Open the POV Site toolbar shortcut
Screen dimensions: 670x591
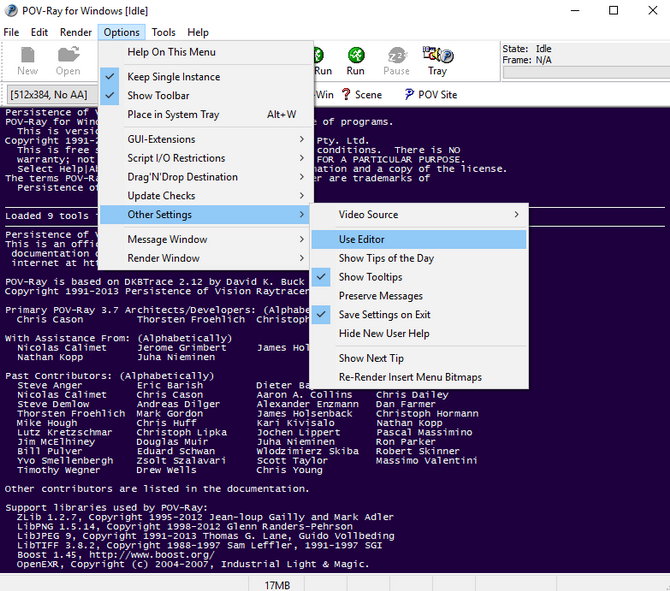(431, 94)
